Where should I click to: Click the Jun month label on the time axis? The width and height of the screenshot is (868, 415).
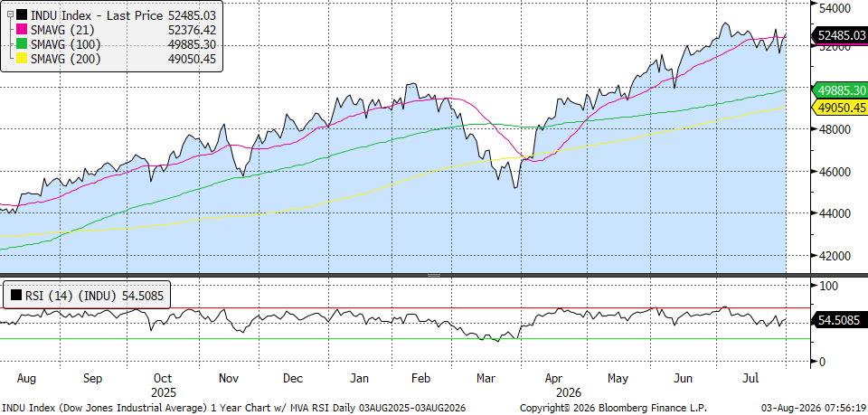tap(684, 379)
